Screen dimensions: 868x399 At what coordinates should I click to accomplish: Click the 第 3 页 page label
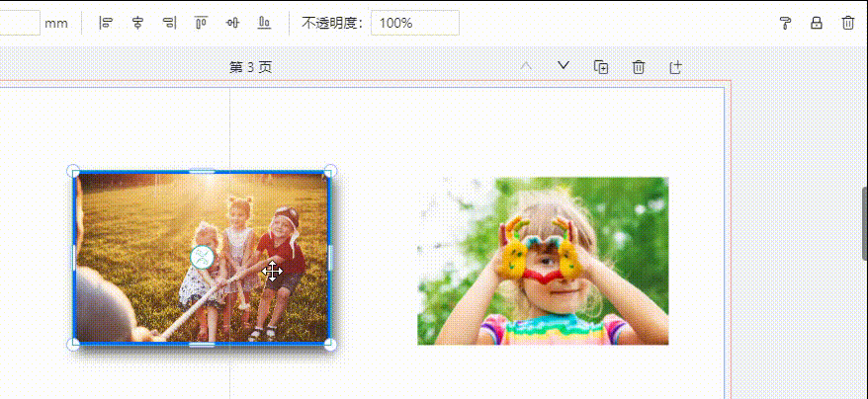click(251, 67)
